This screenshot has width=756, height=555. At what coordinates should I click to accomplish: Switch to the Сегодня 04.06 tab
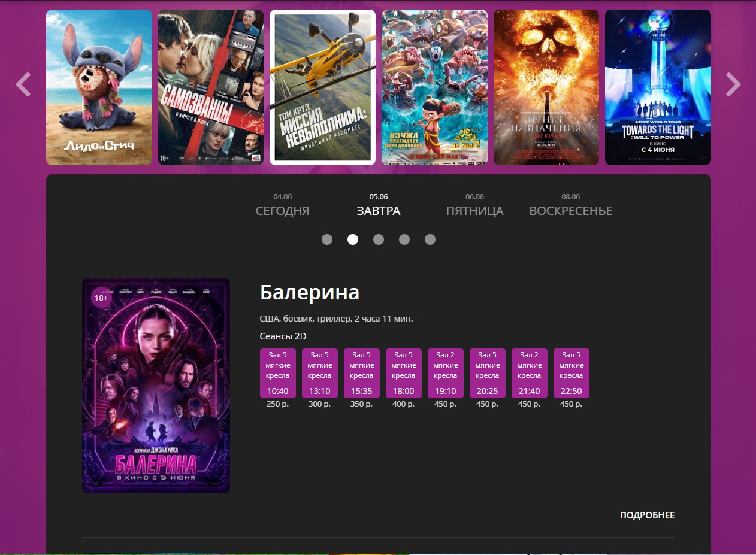pyautogui.click(x=282, y=205)
